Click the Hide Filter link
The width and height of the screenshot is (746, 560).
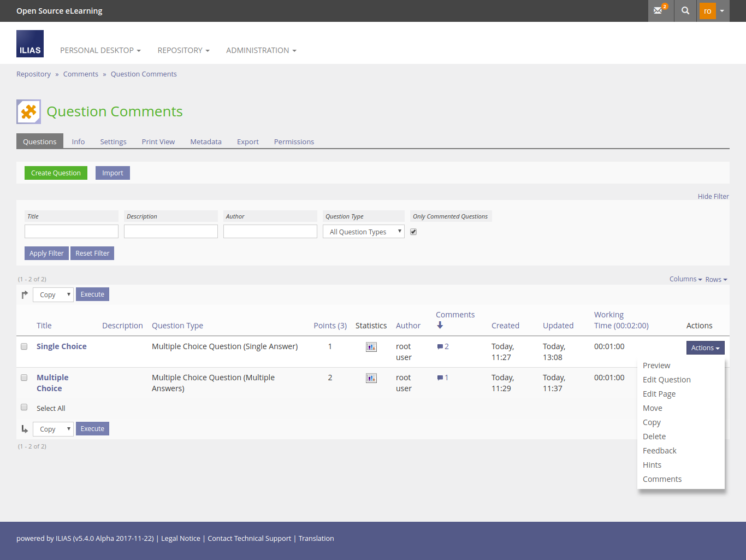713,197
